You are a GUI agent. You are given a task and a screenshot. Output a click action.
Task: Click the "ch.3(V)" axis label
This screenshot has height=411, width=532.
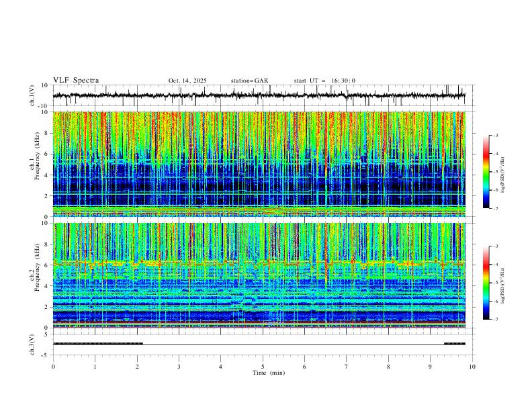(32, 345)
